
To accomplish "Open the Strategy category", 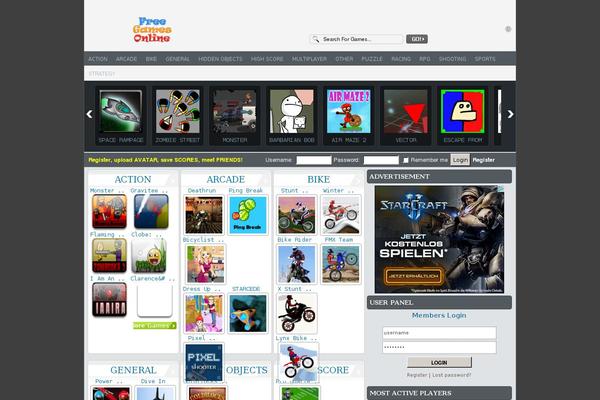I will coord(101,73).
